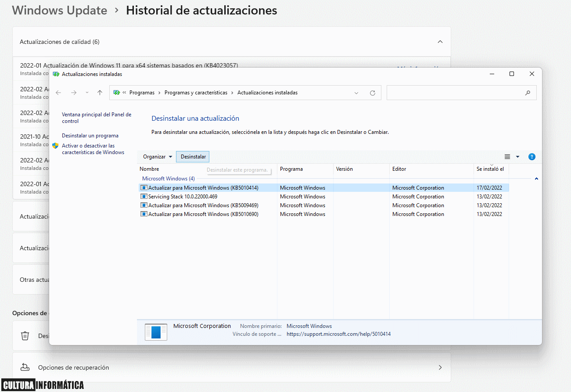Click install date 17/02/2022 cell
The image size is (571, 392).
point(489,188)
